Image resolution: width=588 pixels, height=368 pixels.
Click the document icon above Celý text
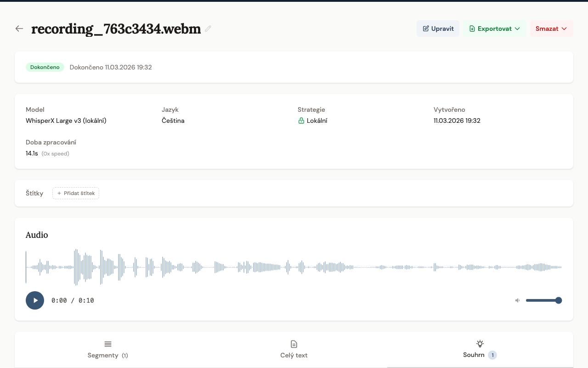[x=294, y=344]
